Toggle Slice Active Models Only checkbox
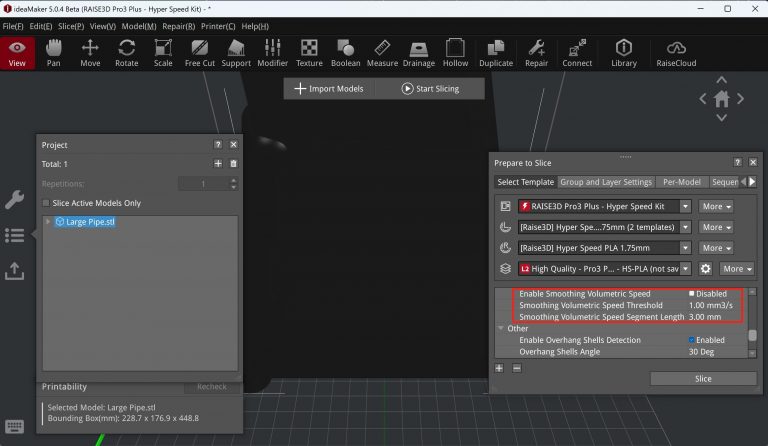Viewport: 768px width, 446px height. [x=46, y=203]
